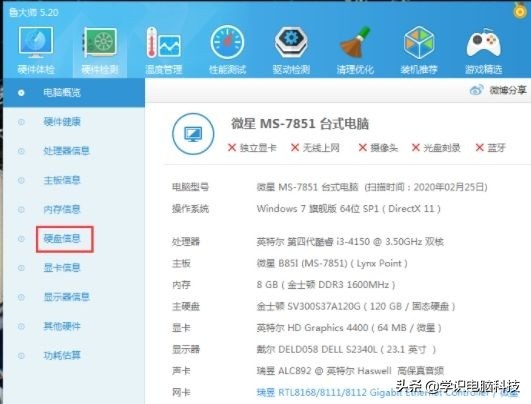Click the 8 GB 金士顿 DDR3 memory value
531x404 pixels.
326,285
